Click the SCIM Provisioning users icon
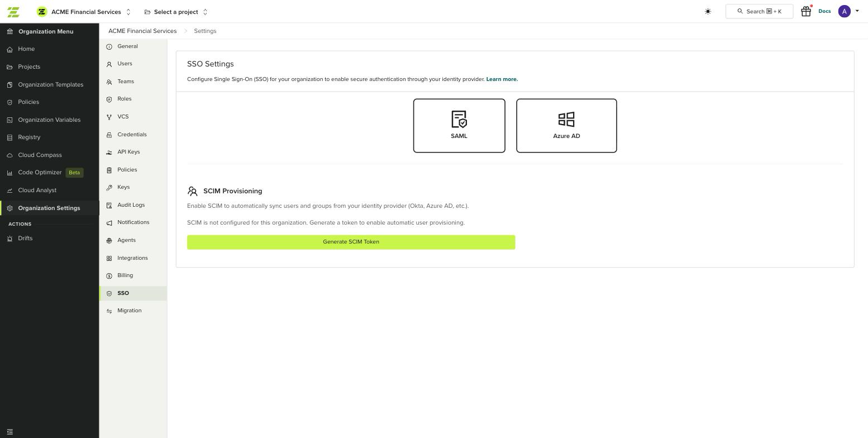 pos(193,191)
